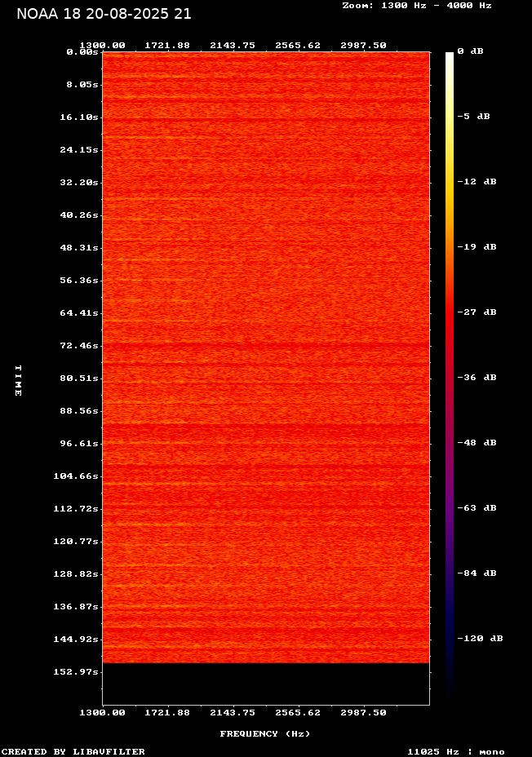Viewport: 532px width, 757px height.
Task: Click "2565.62" on the top frequency axis
Action: tap(298, 46)
